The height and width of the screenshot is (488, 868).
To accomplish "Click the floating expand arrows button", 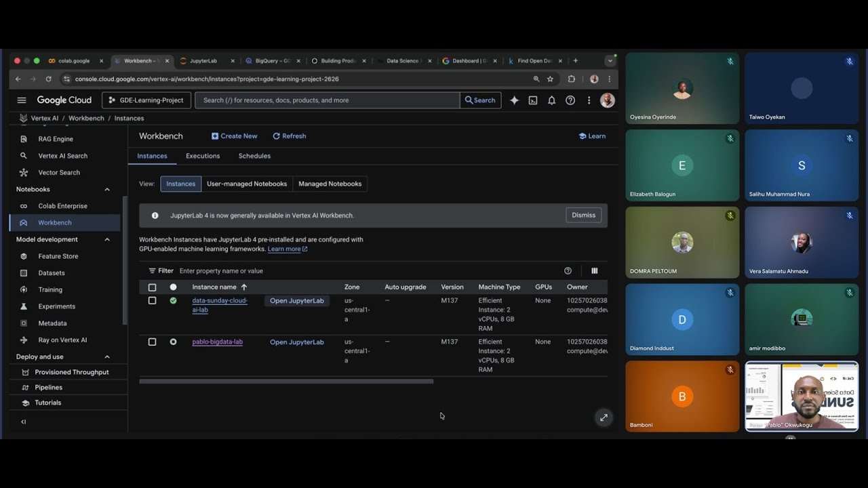I will click(604, 418).
